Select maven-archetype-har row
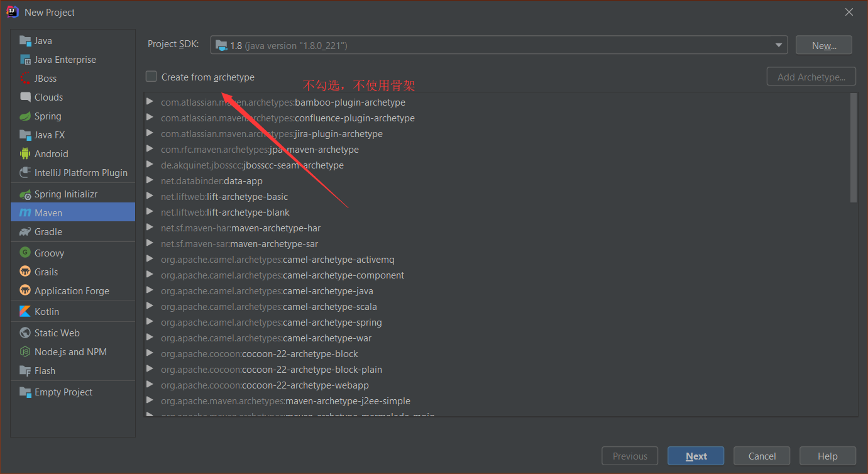This screenshot has height=474, width=868. (x=497, y=228)
